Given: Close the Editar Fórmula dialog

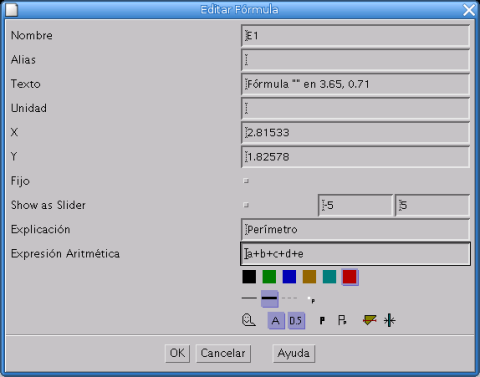Looking at the screenshot, I should 469,10.
